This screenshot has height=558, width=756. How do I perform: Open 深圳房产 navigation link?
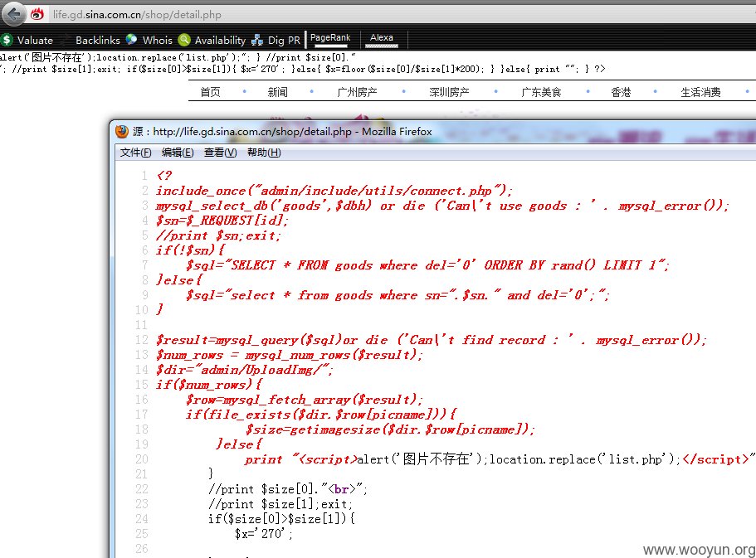coord(449,92)
